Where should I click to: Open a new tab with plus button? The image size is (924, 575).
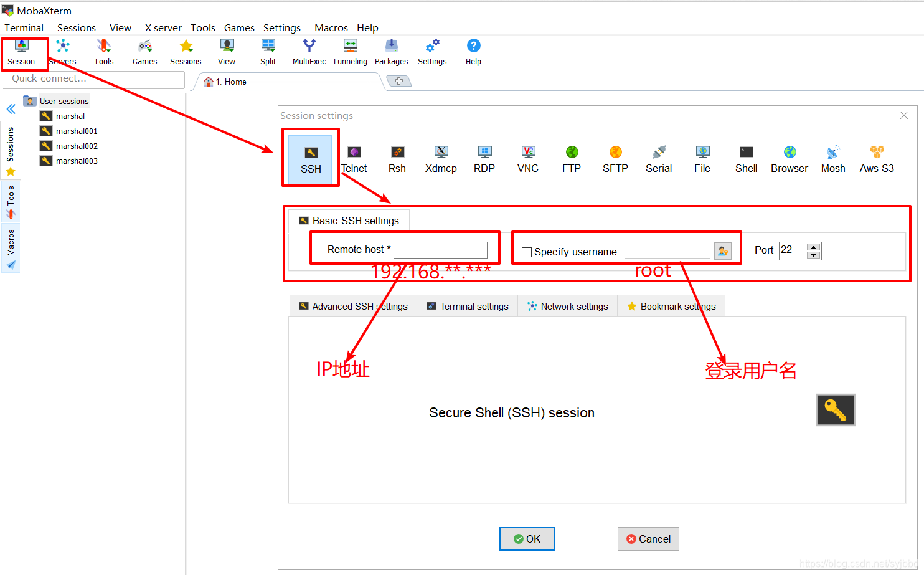point(398,81)
